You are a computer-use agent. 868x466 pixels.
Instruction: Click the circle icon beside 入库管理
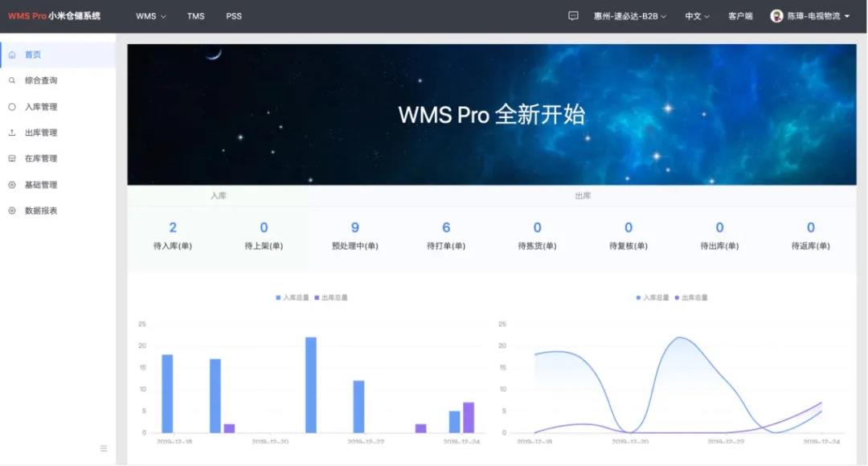pyautogui.click(x=12, y=107)
